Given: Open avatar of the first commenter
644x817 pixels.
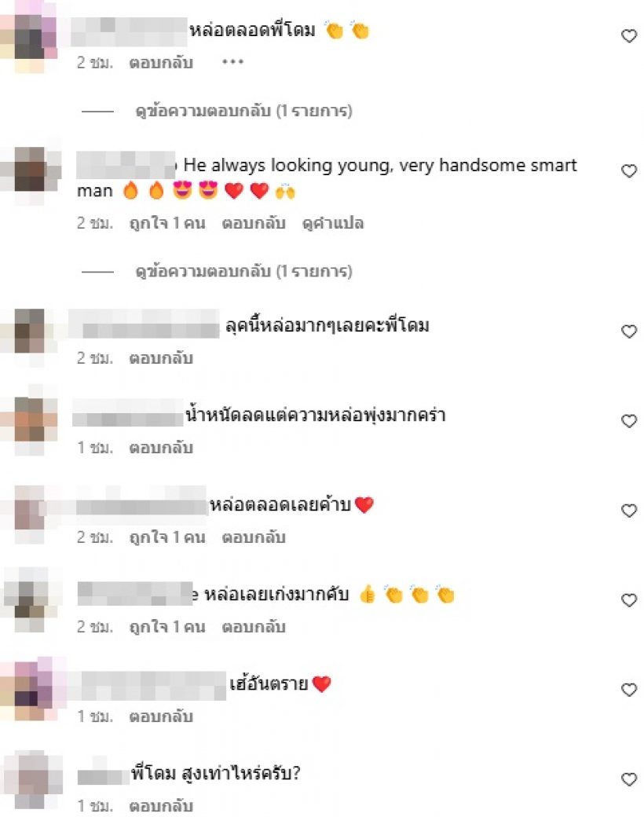Looking at the screenshot, I should [28, 38].
